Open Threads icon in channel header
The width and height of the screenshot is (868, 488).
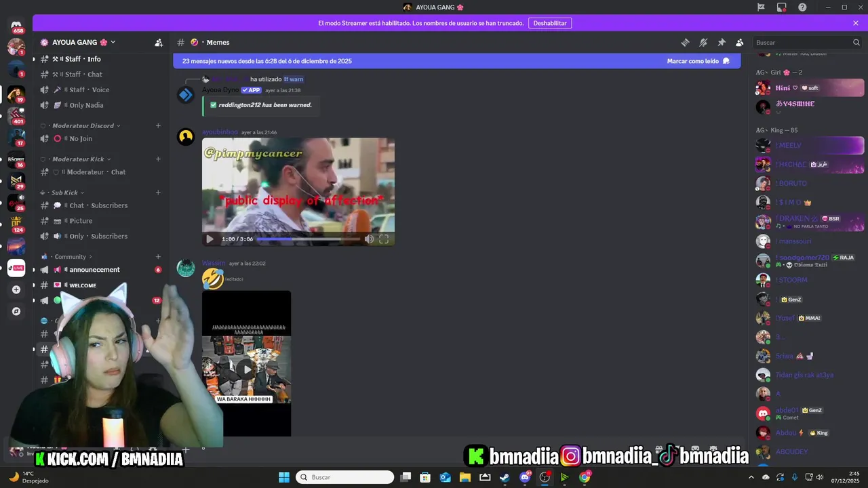(685, 42)
